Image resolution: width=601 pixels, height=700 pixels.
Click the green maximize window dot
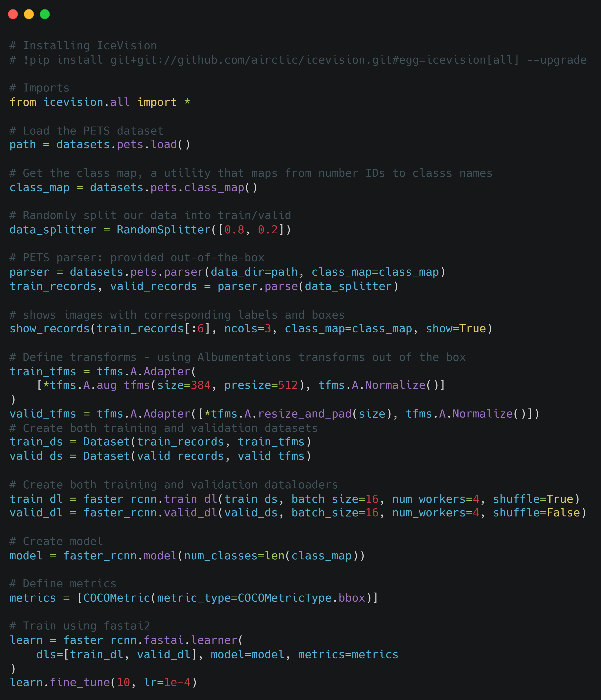(x=45, y=14)
